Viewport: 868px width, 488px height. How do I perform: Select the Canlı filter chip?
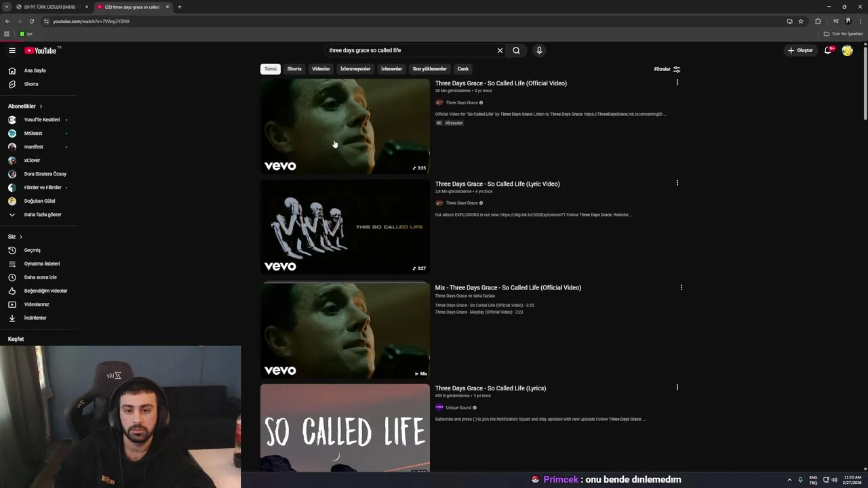462,68
